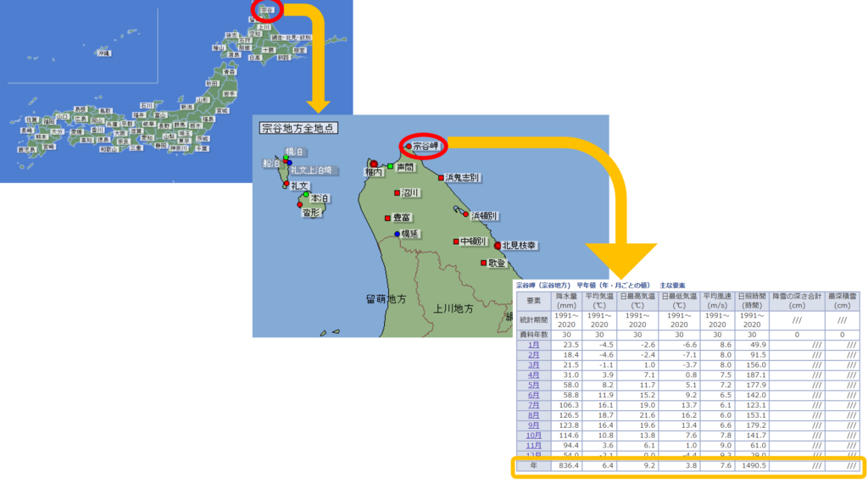This screenshot has width=868, height=483.
Task: Click the 浜頓別 red dot marker
Action: pos(465,214)
